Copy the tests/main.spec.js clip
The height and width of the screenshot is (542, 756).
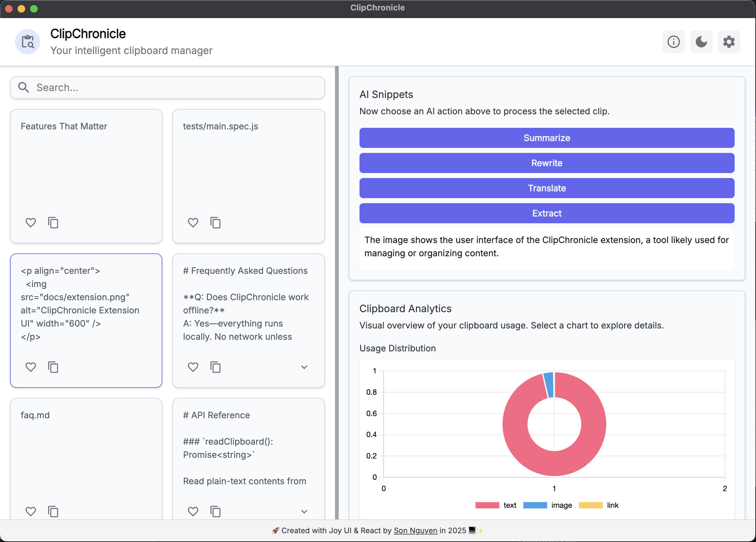pos(215,222)
